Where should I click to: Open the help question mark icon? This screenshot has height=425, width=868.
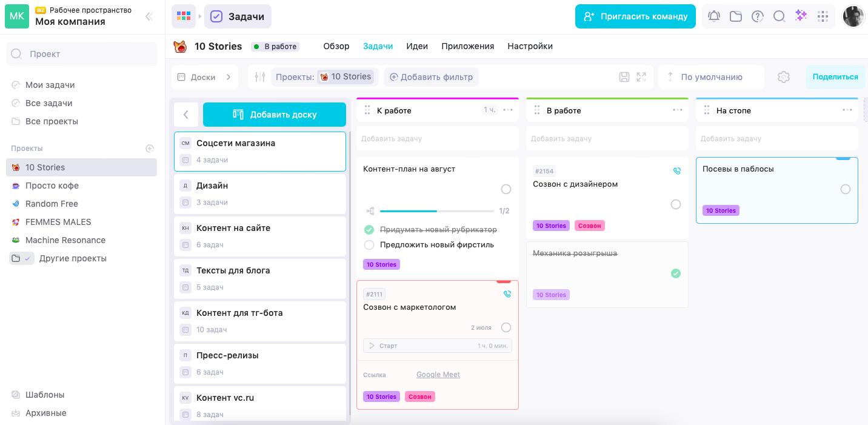[757, 16]
